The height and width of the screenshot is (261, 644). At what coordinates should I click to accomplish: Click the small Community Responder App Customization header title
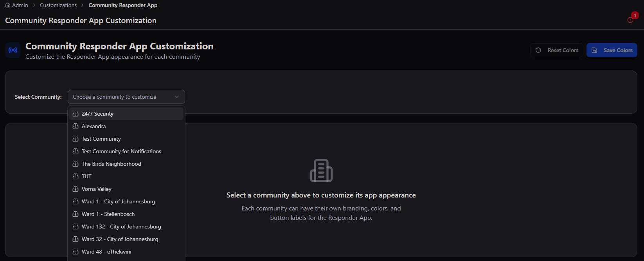pos(81,20)
